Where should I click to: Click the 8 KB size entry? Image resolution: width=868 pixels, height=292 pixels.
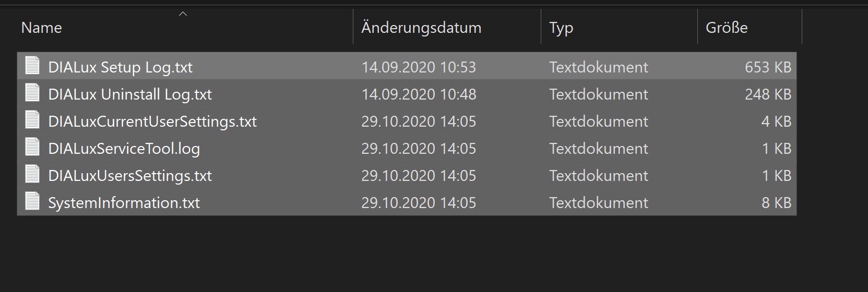[776, 203]
